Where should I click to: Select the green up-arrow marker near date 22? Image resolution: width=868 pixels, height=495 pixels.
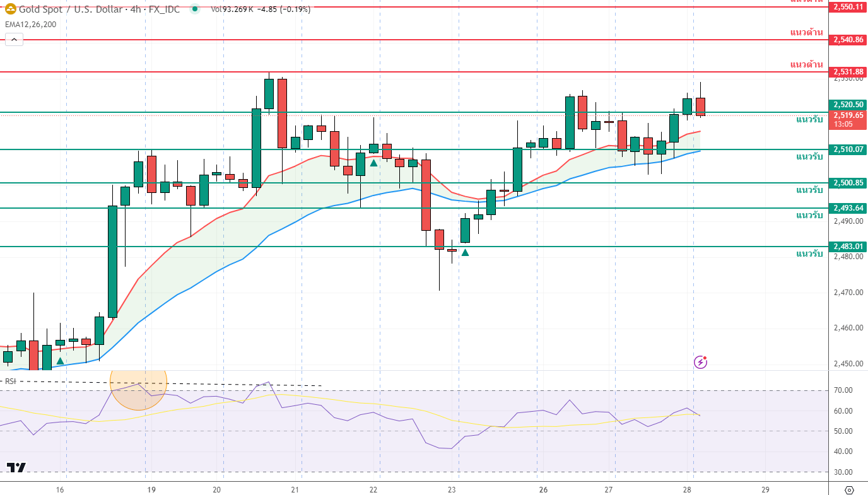coord(373,163)
